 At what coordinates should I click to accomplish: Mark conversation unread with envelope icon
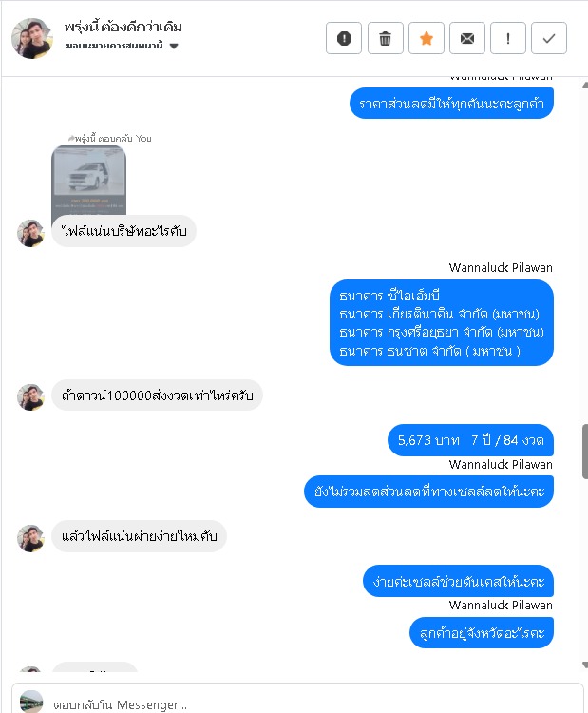pos(467,38)
